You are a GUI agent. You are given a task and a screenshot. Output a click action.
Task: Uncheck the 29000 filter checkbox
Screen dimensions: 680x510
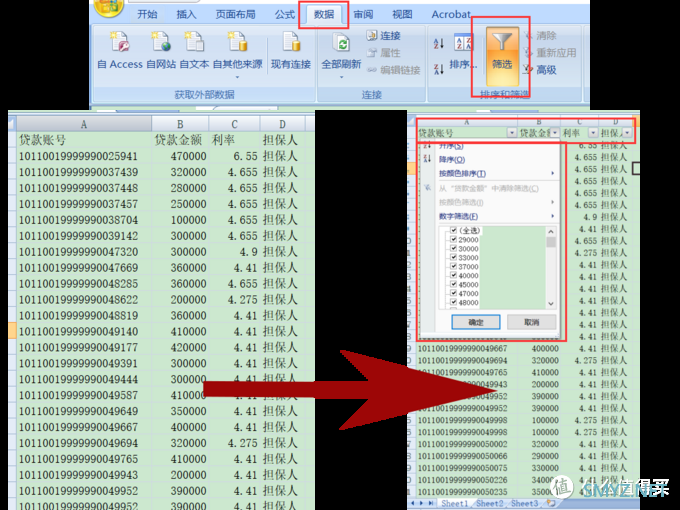(453, 239)
